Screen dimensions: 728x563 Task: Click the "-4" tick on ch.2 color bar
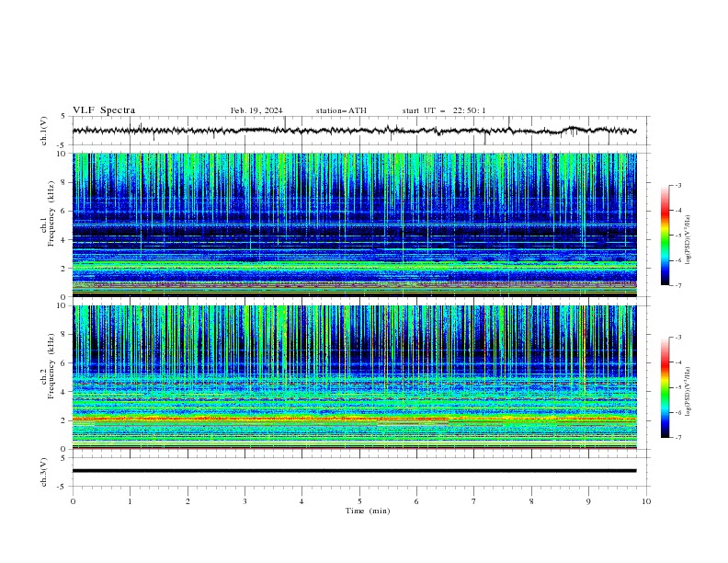[678, 362]
